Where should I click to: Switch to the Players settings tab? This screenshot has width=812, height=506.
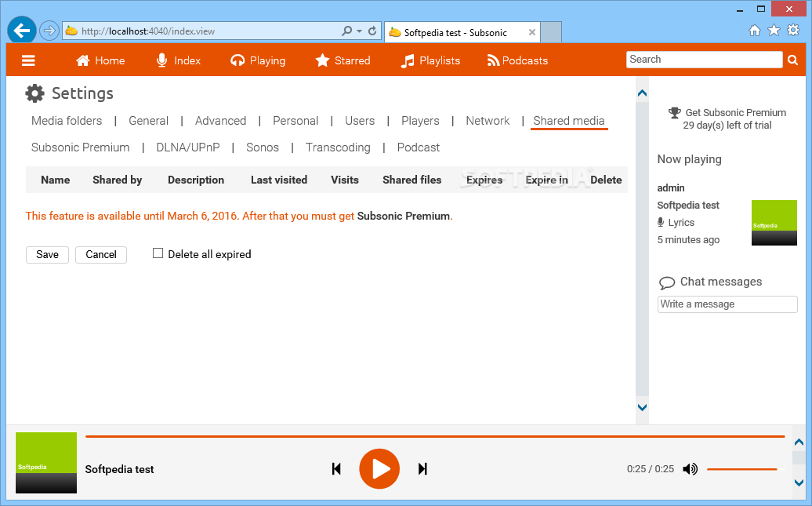pos(420,121)
